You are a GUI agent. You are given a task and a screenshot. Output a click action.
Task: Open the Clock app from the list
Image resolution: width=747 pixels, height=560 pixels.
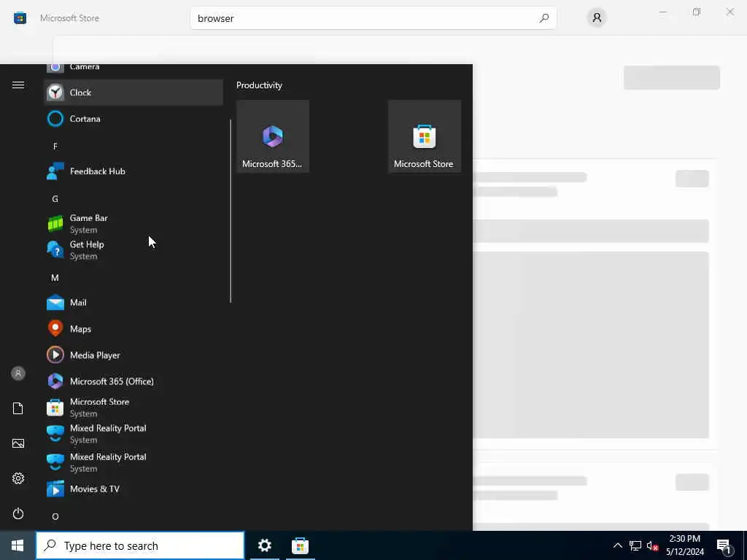pyautogui.click(x=133, y=93)
